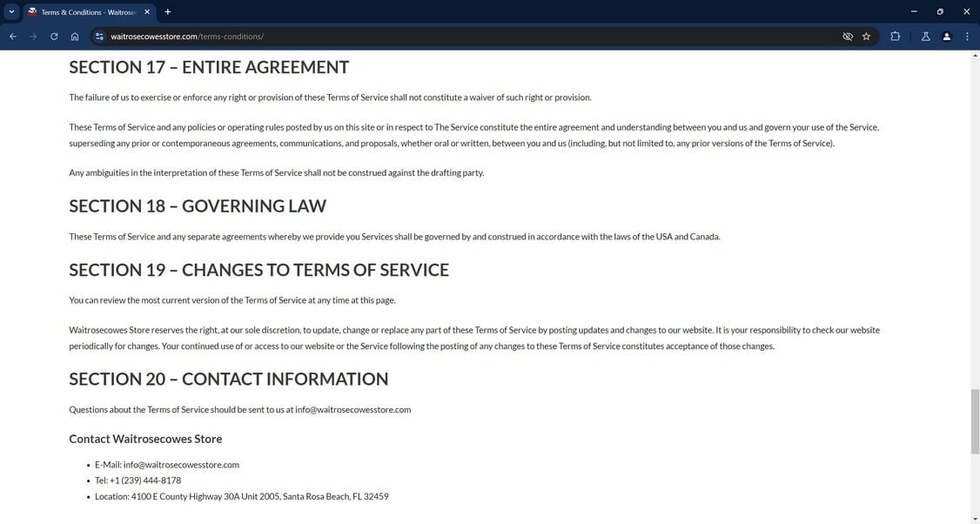Click the page vertical scrollbar thumb
980x524 pixels.
pyautogui.click(x=975, y=421)
